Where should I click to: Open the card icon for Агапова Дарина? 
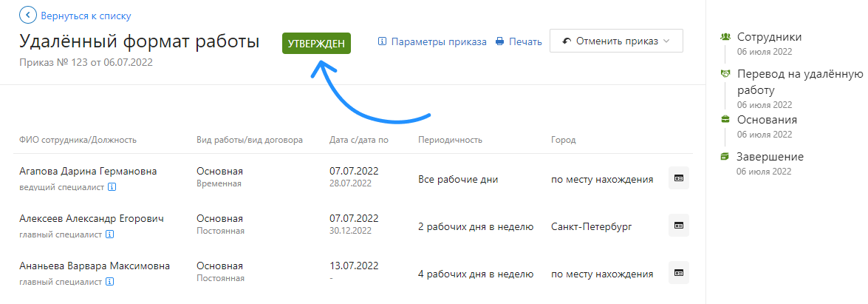pos(679,178)
